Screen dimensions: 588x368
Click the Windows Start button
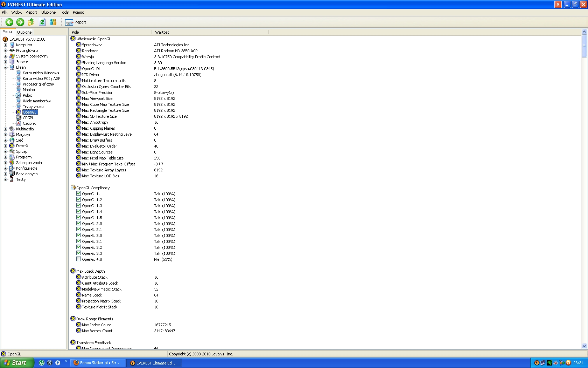coord(17,363)
